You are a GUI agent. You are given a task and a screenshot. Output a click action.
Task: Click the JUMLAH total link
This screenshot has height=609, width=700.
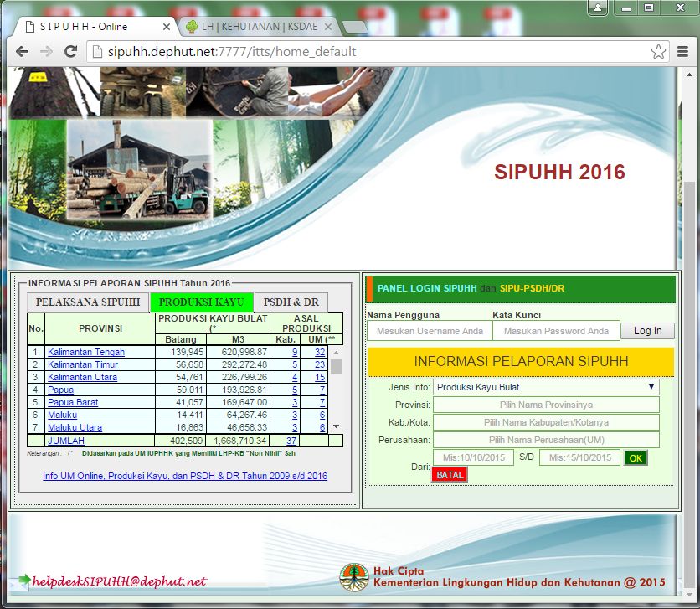66,441
